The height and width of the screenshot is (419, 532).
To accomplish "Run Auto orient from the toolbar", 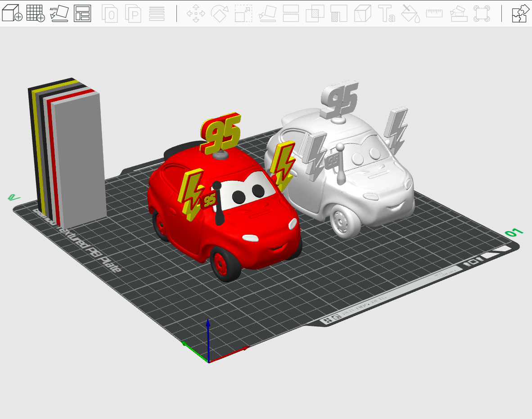I will coord(59,13).
